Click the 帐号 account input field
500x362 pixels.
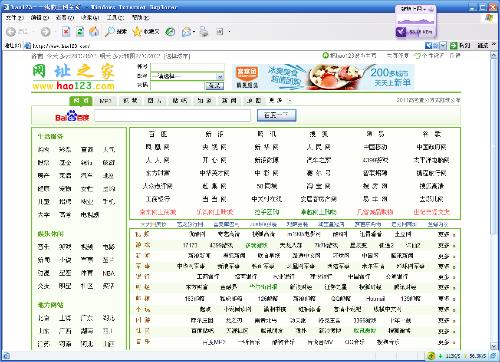click(x=187, y=67)
